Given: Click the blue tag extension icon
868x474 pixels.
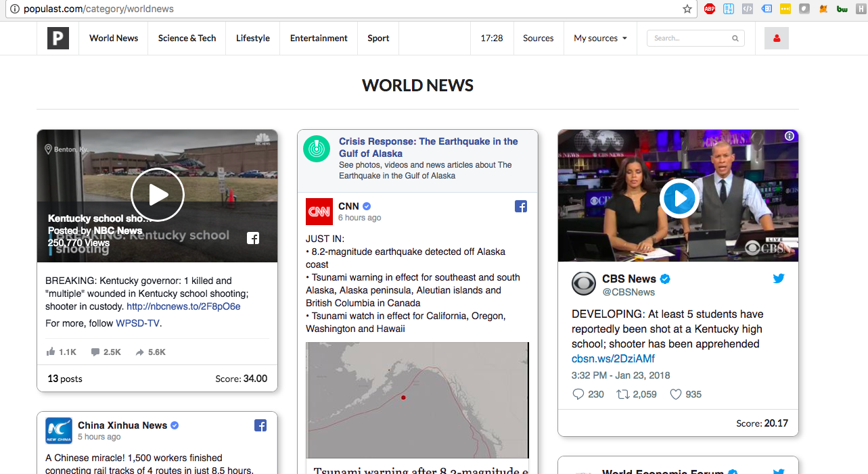Looking at the screenshot, I should click(767, 9).
